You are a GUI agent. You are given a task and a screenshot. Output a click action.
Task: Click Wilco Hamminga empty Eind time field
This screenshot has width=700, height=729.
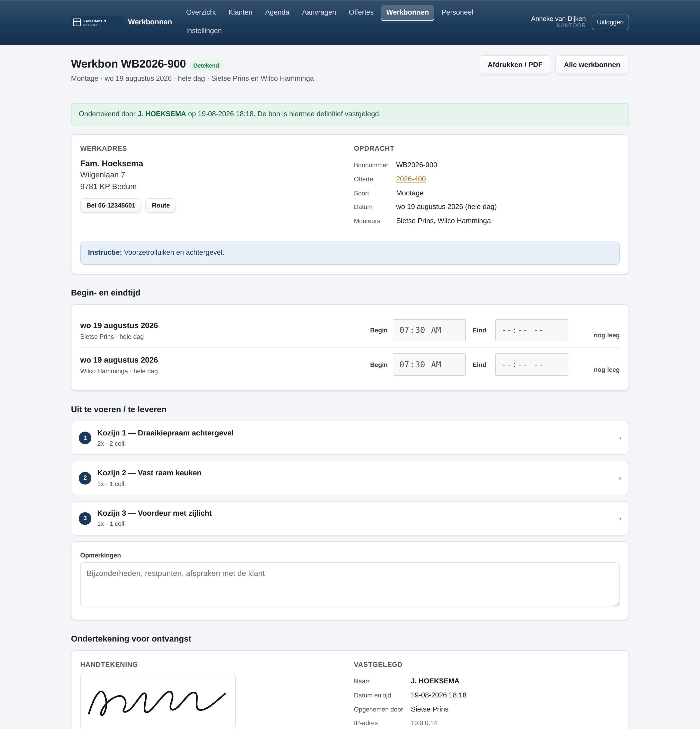532,364
